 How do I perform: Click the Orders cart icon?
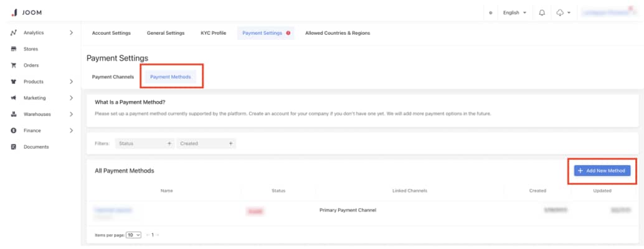point(13,65)
